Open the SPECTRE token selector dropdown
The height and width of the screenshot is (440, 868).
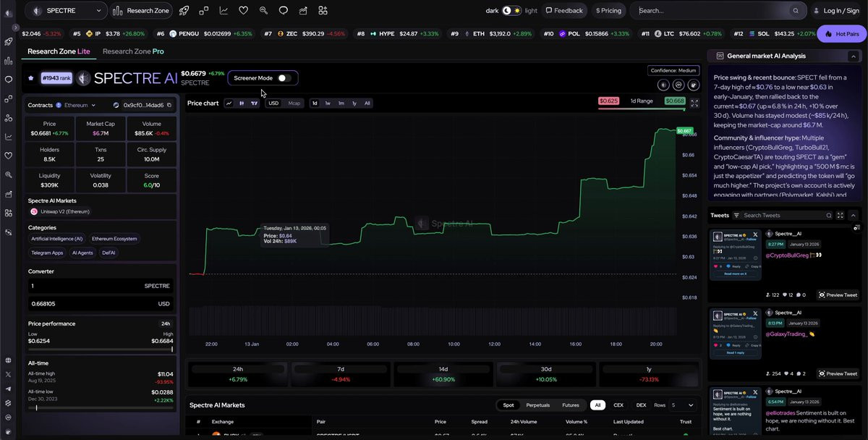coord(65,11)
